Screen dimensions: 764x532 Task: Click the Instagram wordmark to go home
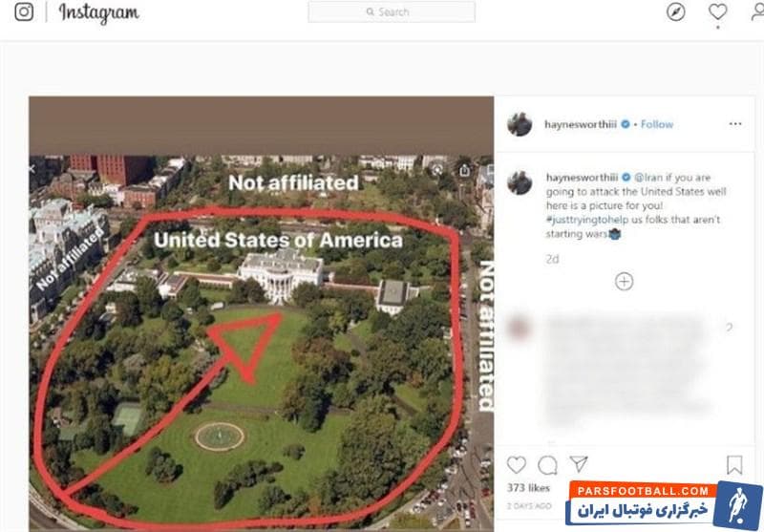pyautogui.click(x=98, y=13)
